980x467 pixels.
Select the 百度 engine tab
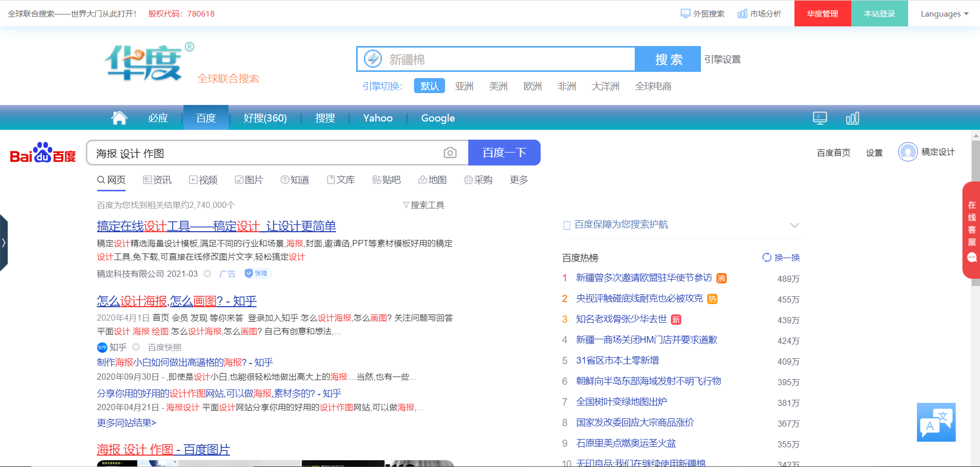click(206, 118)
